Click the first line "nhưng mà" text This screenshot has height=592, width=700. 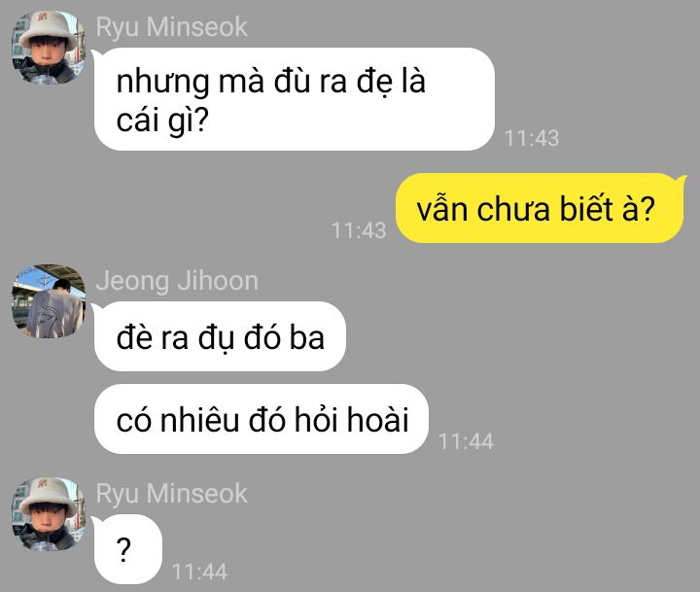(191, 83)
